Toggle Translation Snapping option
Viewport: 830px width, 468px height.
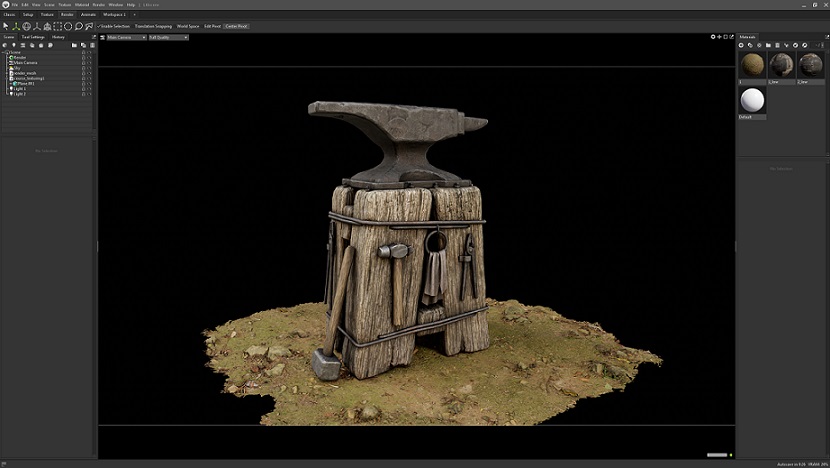coord(153,26)
